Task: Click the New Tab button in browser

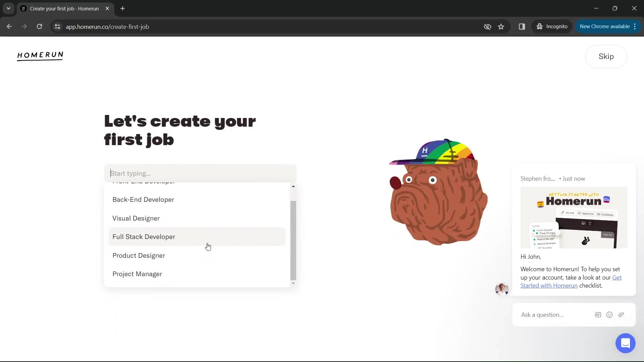Action: (x=123, y=8)
